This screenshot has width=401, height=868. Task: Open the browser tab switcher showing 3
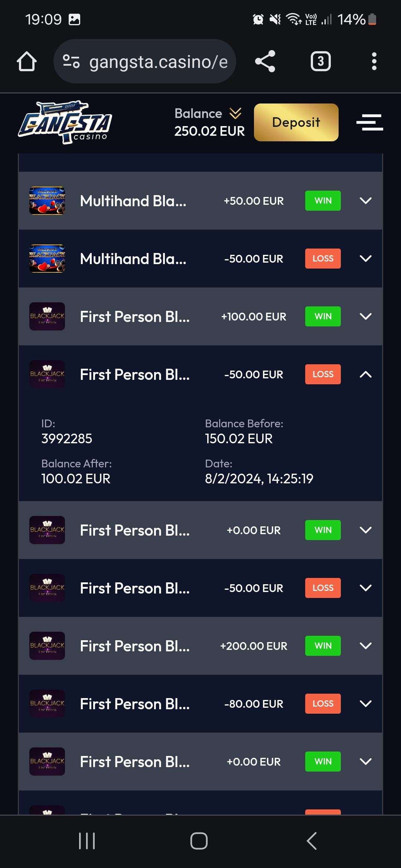click(x=320, y=61)
